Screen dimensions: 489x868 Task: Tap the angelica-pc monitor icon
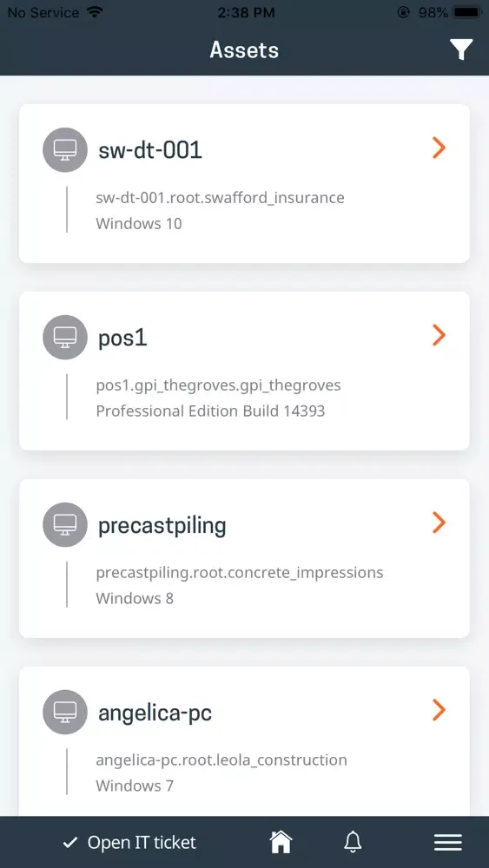pos(65,712)
